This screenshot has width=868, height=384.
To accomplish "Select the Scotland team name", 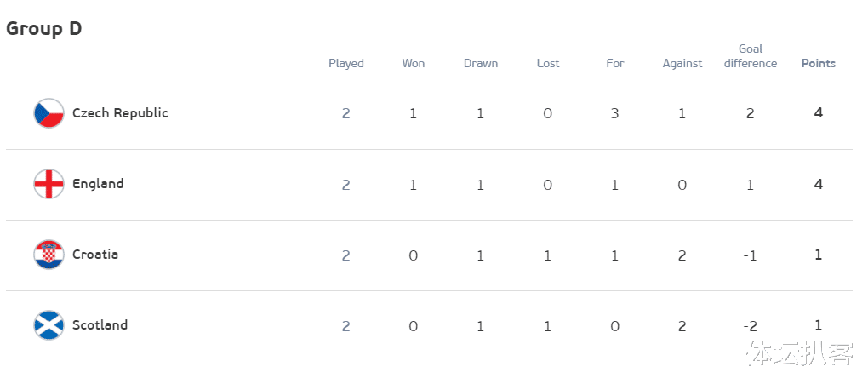I will (x=100, y=325).
